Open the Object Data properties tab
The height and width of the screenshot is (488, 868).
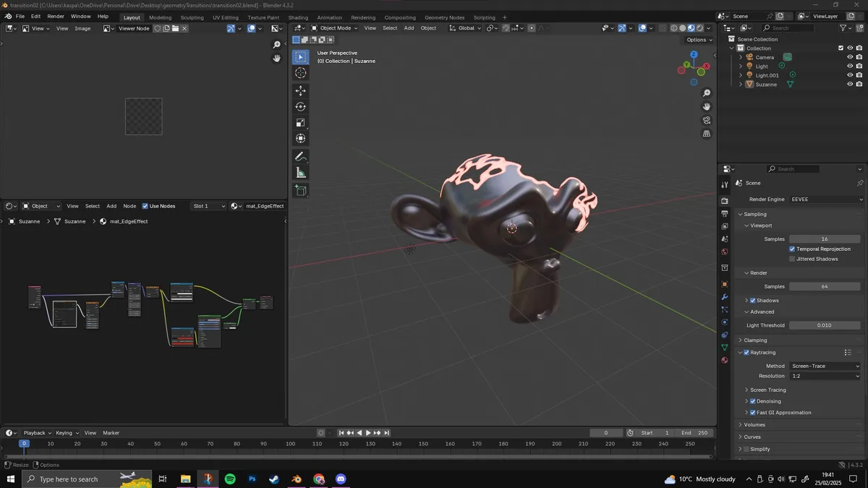(x=725, y=348)
